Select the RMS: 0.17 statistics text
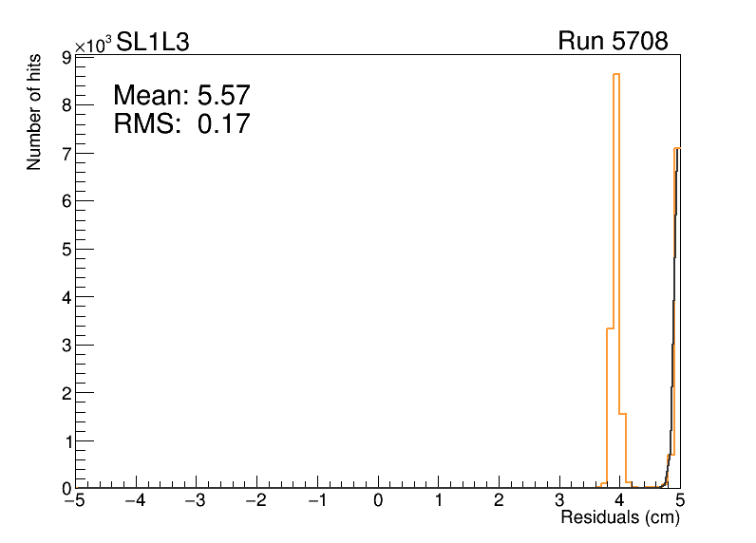This screenshot has width=756, height=543. pyautogui.click(x=181, y=123)
